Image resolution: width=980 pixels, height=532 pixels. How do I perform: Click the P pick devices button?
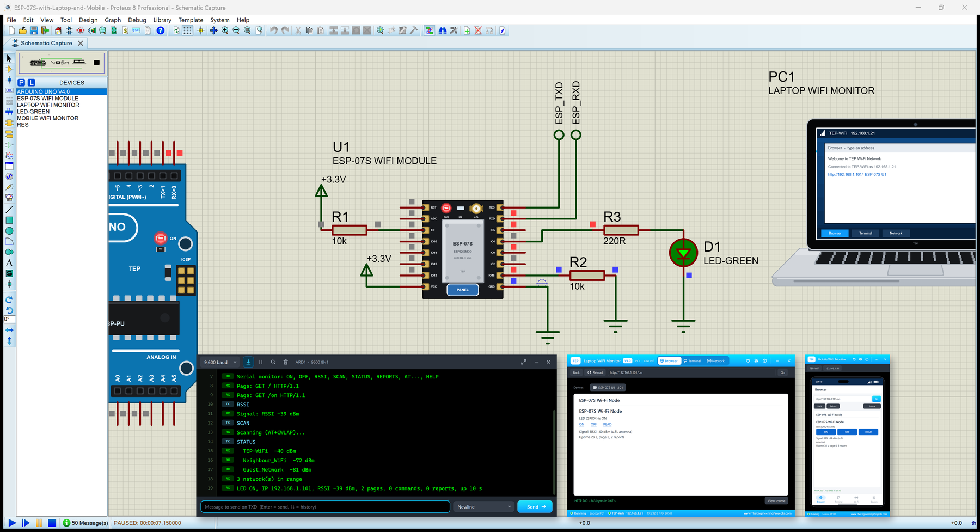(21, 82)
